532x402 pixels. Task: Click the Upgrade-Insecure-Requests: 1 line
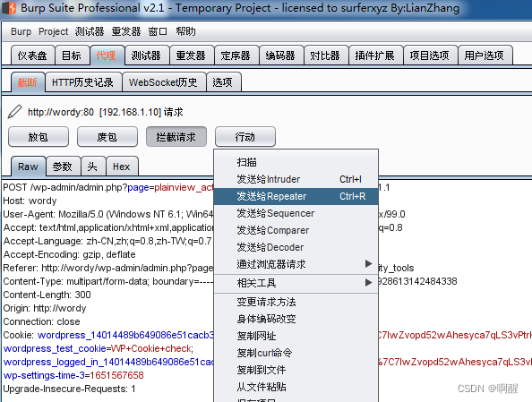tap(69, 389)
